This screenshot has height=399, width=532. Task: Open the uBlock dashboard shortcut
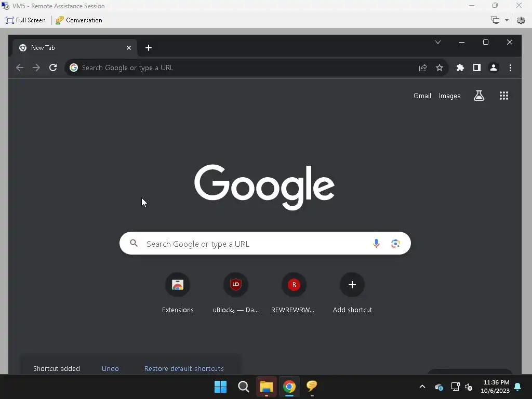[236, 294]
